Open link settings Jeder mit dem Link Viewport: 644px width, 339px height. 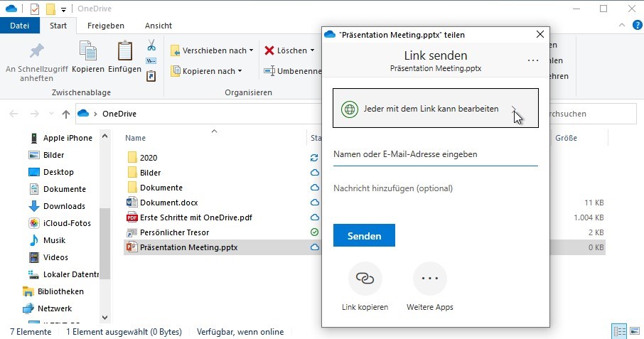click(x=435, y=108)
